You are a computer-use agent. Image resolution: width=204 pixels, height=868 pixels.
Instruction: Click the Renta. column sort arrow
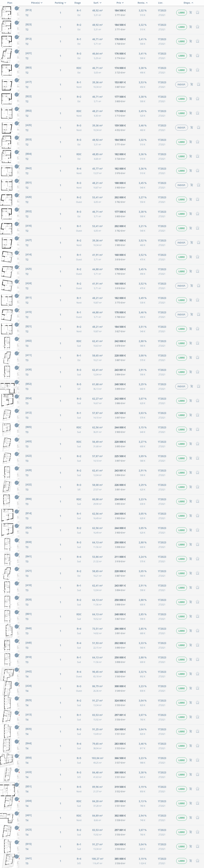(146, 3)
